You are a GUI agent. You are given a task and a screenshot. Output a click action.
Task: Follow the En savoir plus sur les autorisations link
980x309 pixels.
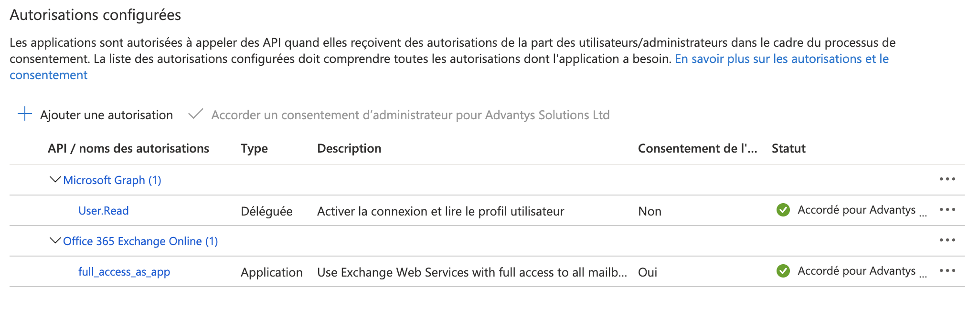tap(781, 59)
